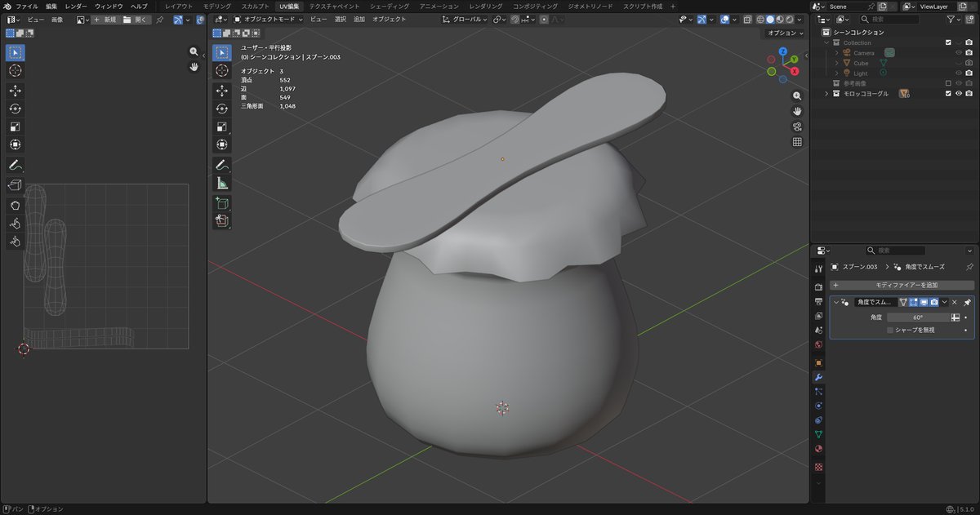Open the 追加 menu in 3D viewport header
Viewport: 980px width, 515px height.
(x=359, y=19)
